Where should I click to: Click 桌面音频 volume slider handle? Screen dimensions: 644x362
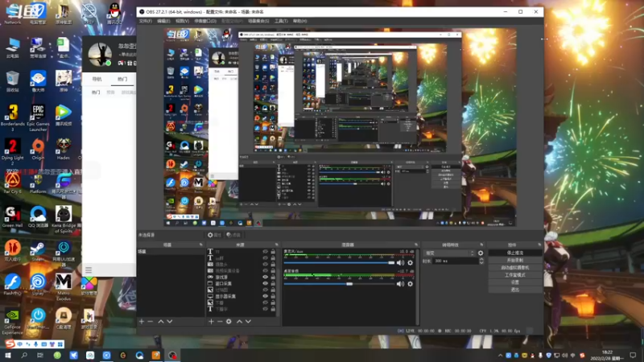pyautogui.click(x=349, y=284)
